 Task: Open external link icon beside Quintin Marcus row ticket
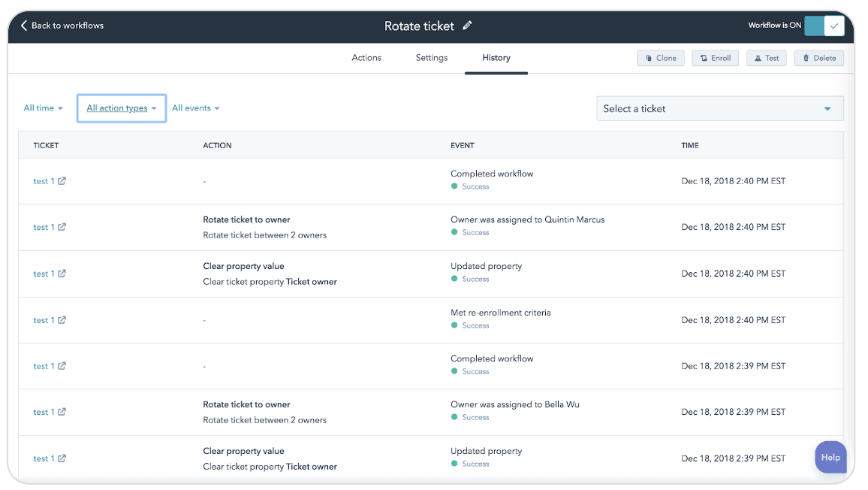click(62, 227)
